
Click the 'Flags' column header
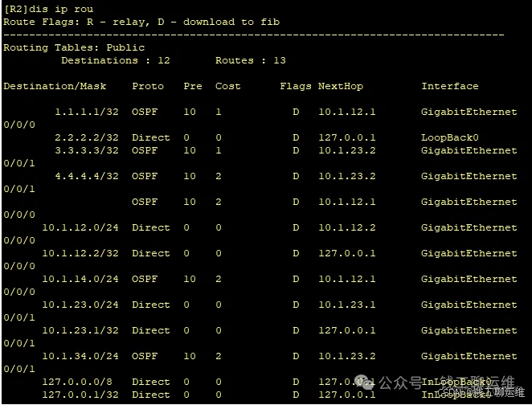(295, 86)
